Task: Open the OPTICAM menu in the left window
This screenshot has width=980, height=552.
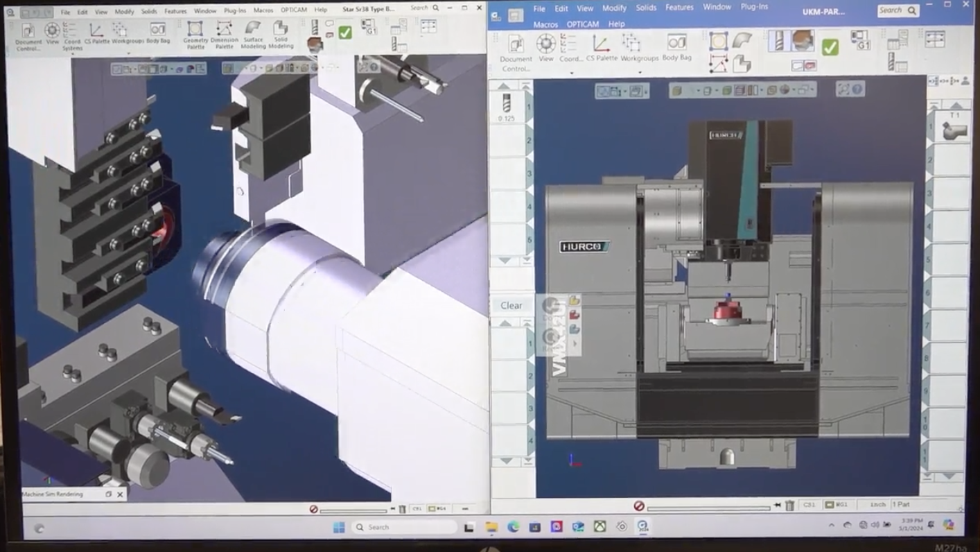Action: (293, 10)
